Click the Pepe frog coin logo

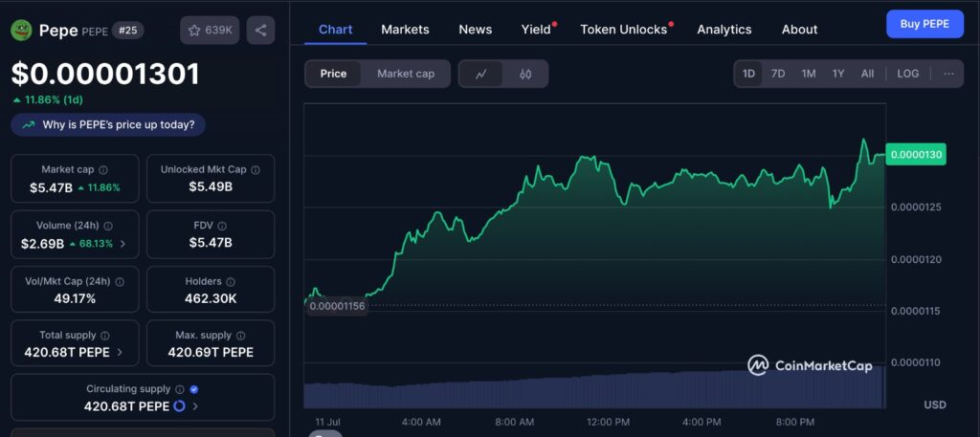click(21, 30)
